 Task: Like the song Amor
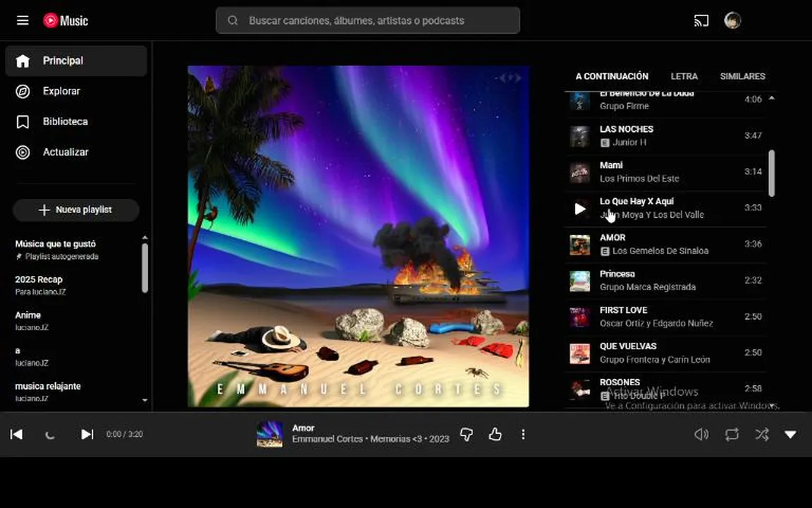(x=495, y=435)
